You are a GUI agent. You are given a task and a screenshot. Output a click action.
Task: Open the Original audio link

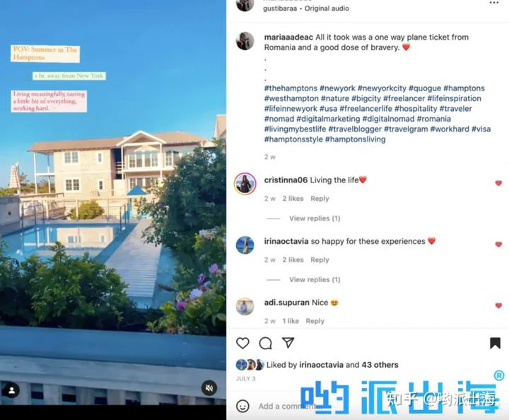click(x=327, y=8)
